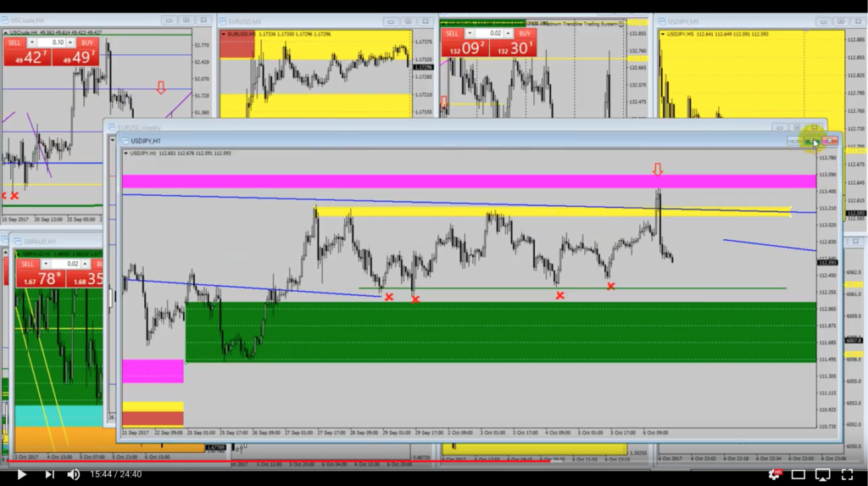Mute the video volume

pos(74,474)
